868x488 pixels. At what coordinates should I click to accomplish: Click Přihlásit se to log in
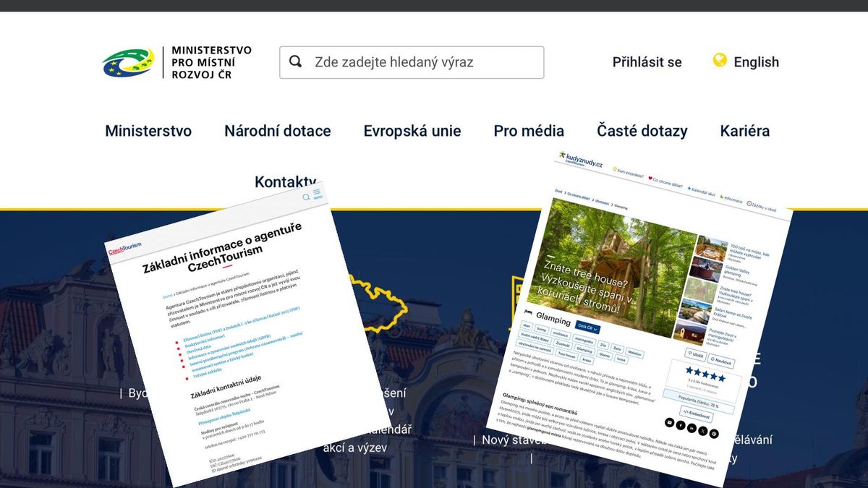pos(647,62)
